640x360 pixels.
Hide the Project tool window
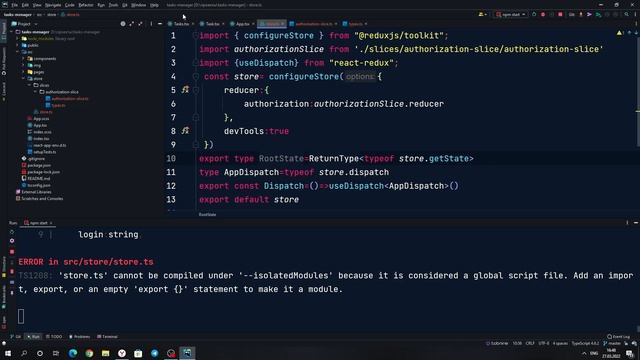coord(160,24)
